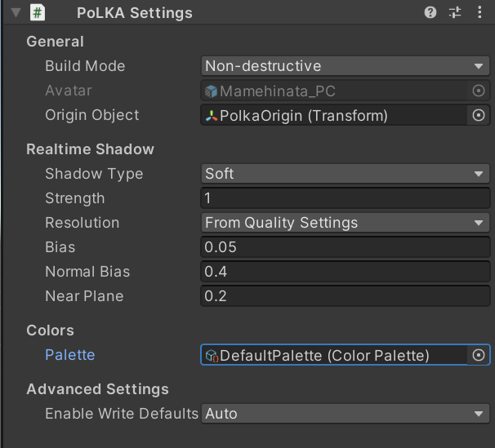Focus the Bias input field
This screenshot has height=448, width=495.
click(345, 247)
